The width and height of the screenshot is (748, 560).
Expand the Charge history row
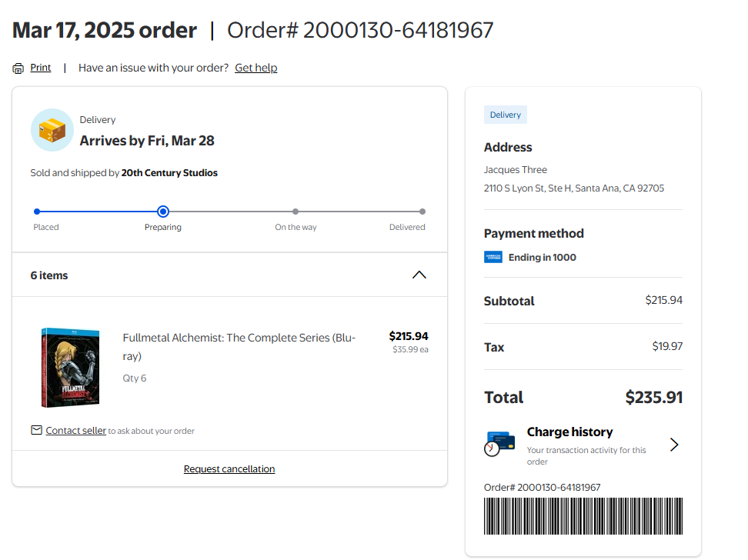[x=583, y=445]
